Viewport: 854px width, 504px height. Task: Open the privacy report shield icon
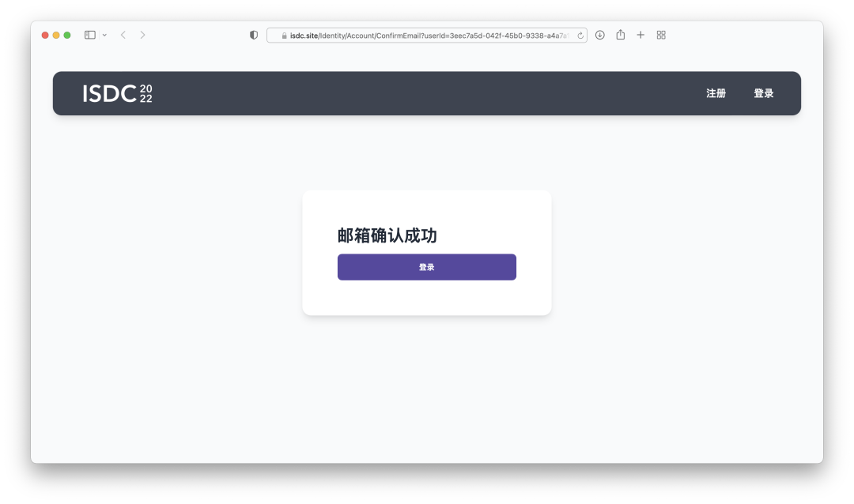tap(254, 35)
